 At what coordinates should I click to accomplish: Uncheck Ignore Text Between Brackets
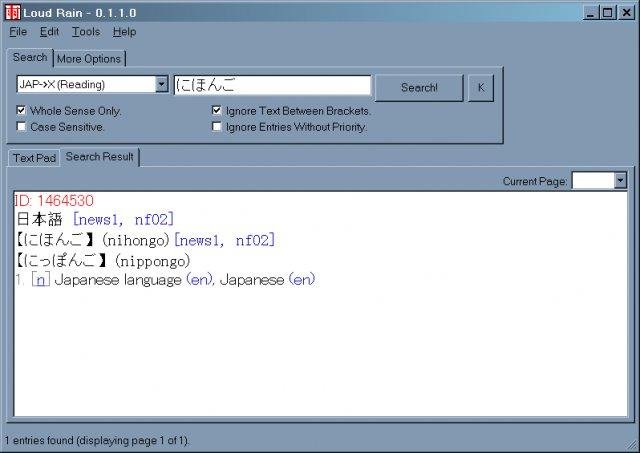pyautogui.click(x=217, y=110)
